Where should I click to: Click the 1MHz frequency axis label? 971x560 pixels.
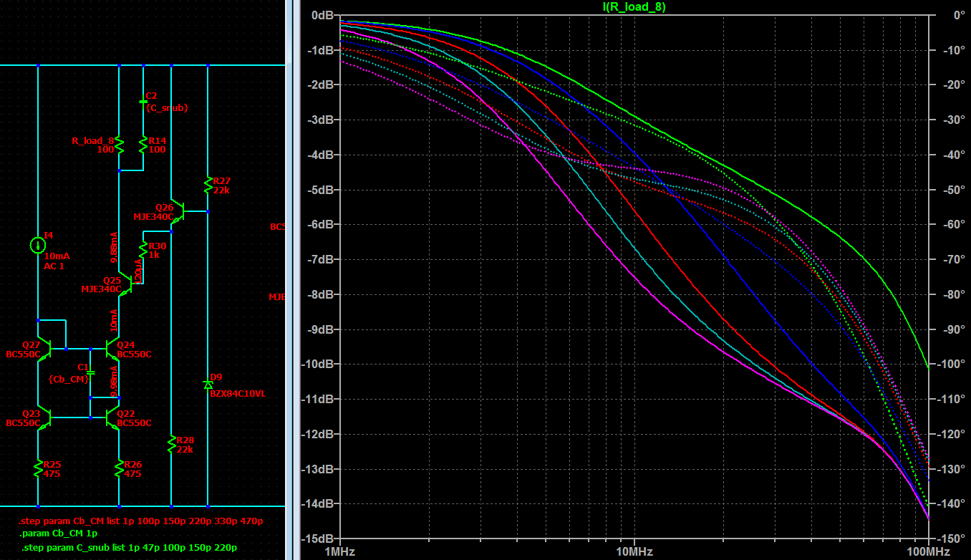click(x=340, y=552)
